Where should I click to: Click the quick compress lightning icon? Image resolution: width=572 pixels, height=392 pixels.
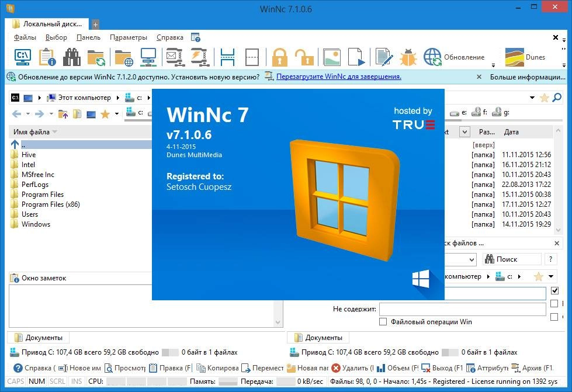tap(200, 57)
